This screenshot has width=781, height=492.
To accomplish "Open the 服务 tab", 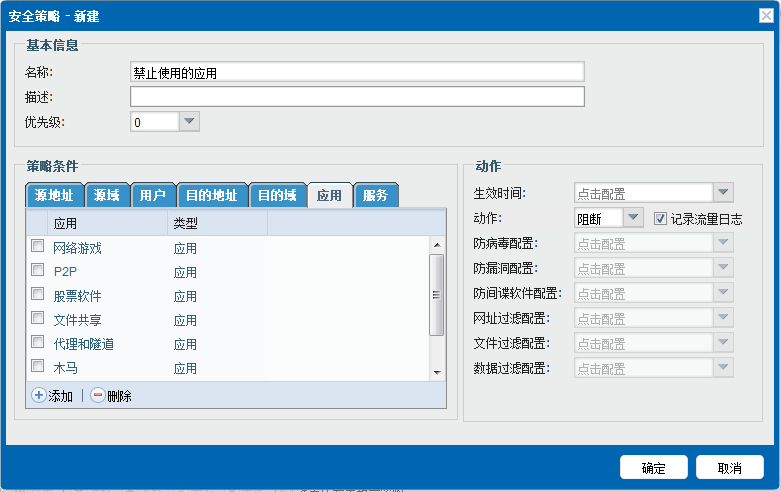I will pyautogui.click(x=375, y=195).
